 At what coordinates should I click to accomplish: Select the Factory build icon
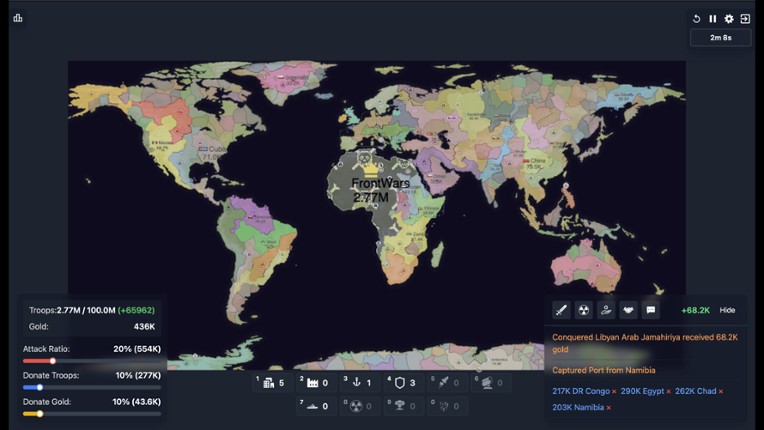point(312,383)
